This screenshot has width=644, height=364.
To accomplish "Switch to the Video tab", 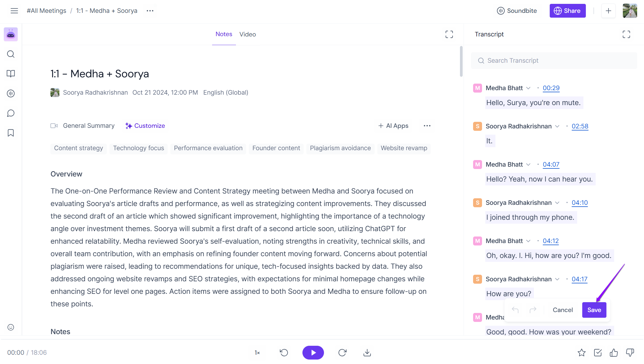I will click(x=247, y=34).
